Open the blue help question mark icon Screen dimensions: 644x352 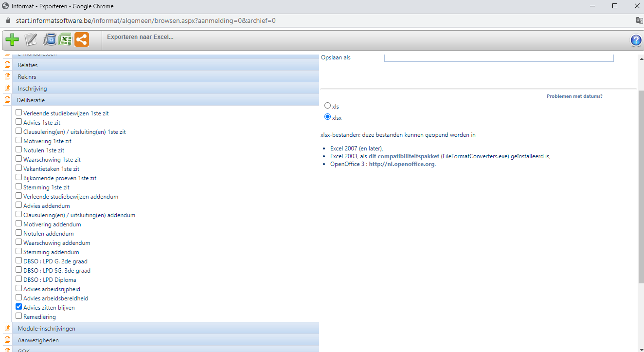[636, 40]
